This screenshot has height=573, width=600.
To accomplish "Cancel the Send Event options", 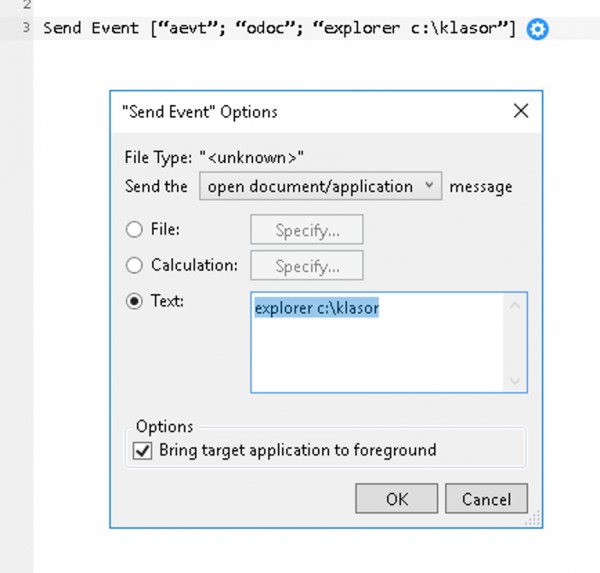I will 486,499.
